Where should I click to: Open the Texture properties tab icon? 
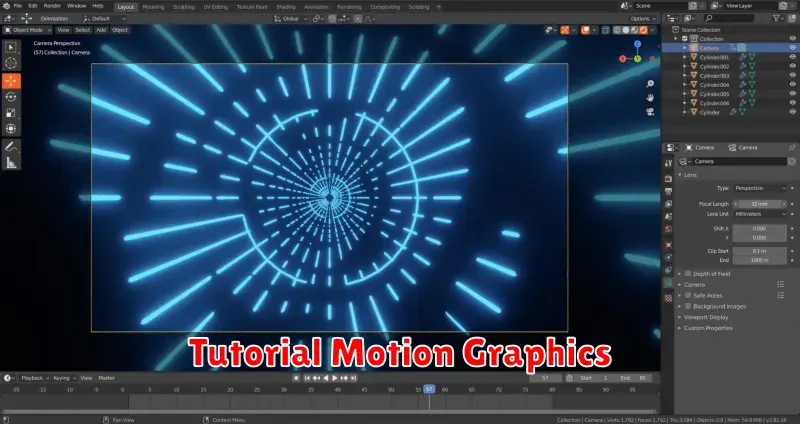pos(668,298)
